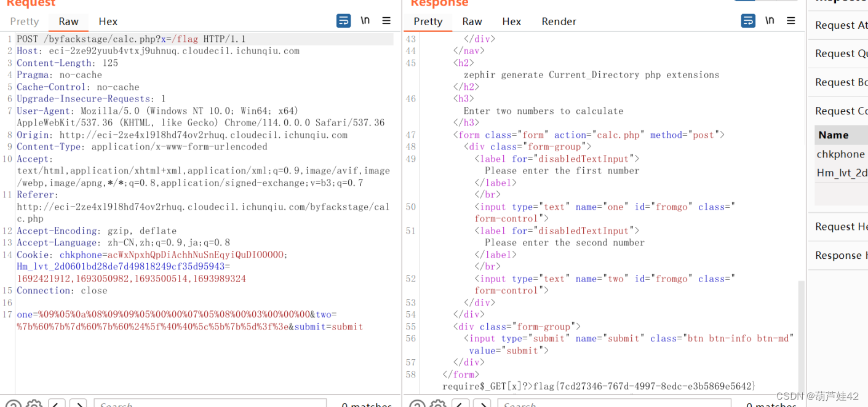Click the Pragma: no-cache line

coord(60,75)
